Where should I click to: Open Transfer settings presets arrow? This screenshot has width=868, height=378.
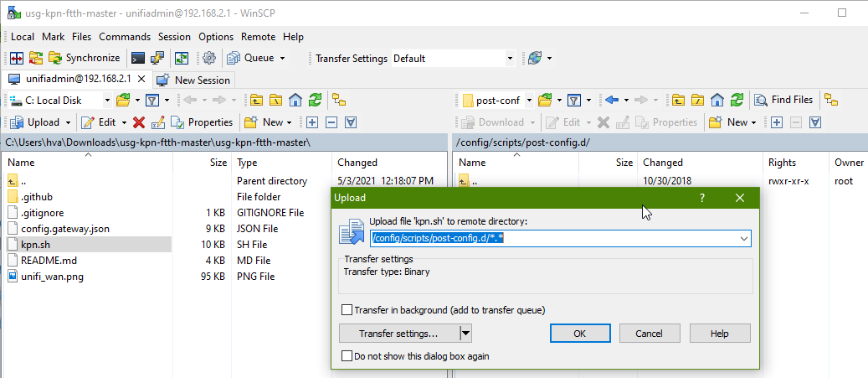pyautogui.click(x=466, y=334)
